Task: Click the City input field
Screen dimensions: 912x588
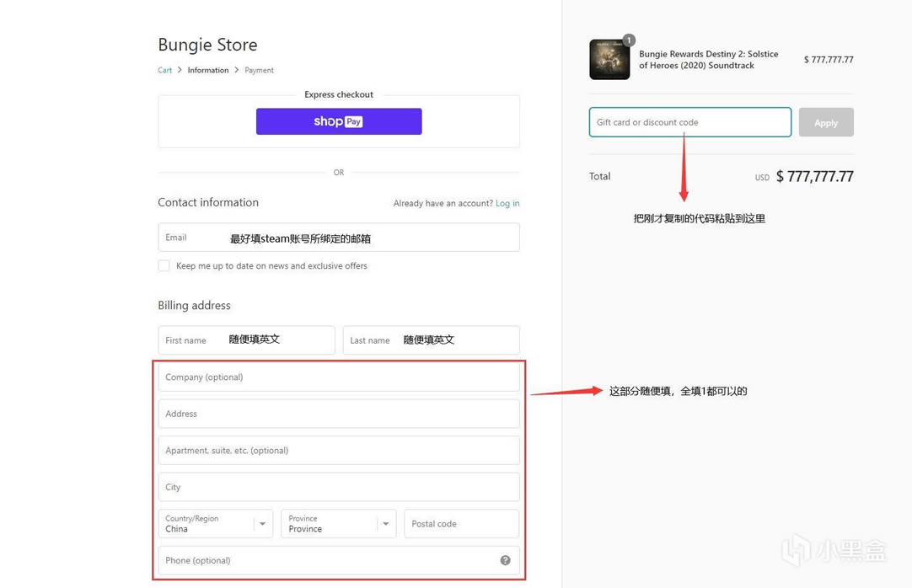Action: tap(338, 487)
